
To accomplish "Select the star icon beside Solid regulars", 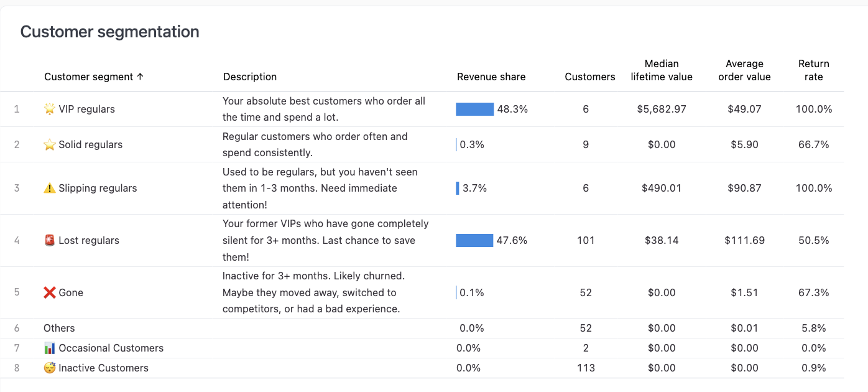I will pos(49,144).
